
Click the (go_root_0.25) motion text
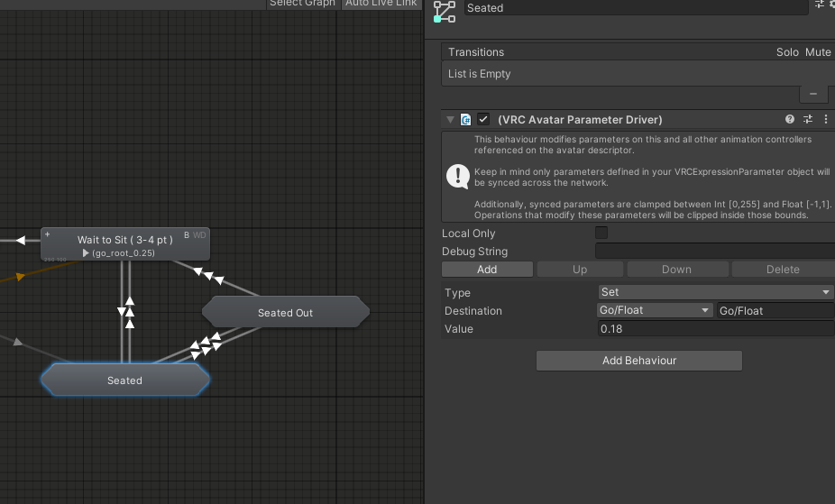pos(124,253)
